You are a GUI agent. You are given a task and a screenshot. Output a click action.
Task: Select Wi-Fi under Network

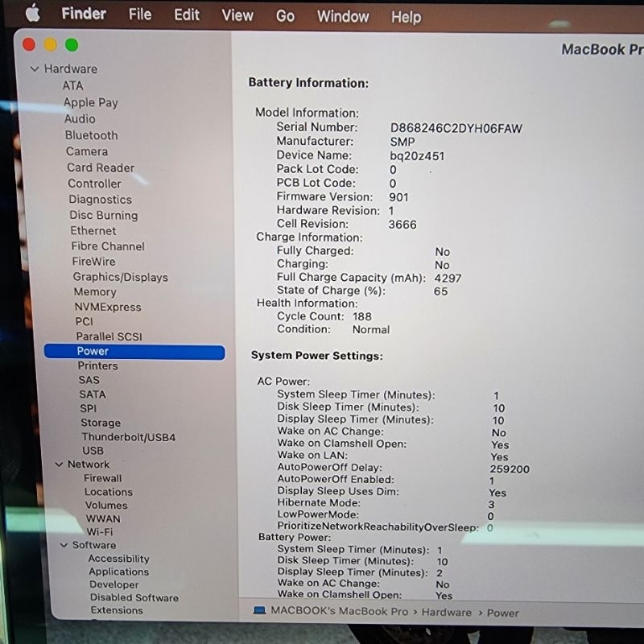(100, 532)
